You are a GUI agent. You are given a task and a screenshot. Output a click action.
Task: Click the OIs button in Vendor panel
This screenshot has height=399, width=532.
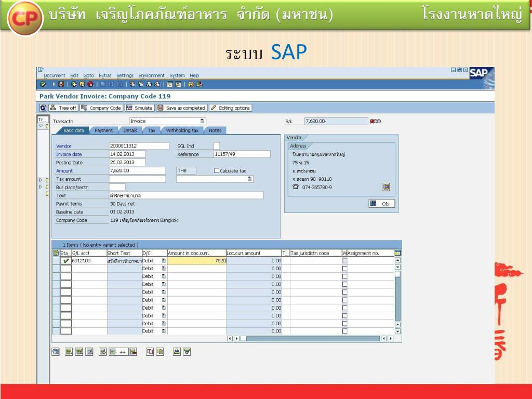click(382, 204)
